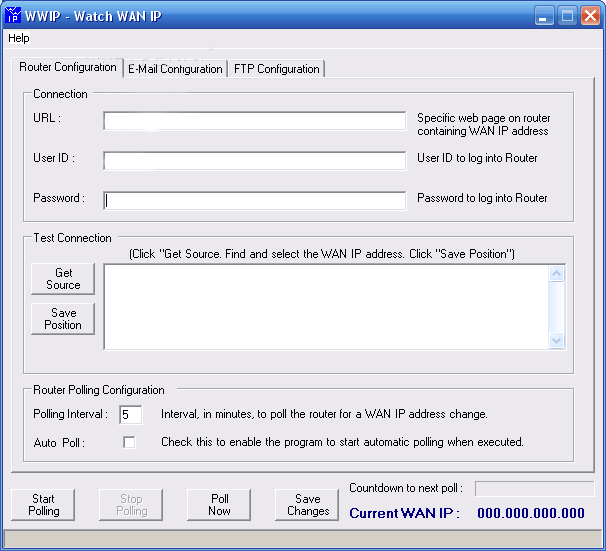This screenshot has height=551, width=606.
Task: Click 'Check this to enable the program' text
Action: click(342, 442)
